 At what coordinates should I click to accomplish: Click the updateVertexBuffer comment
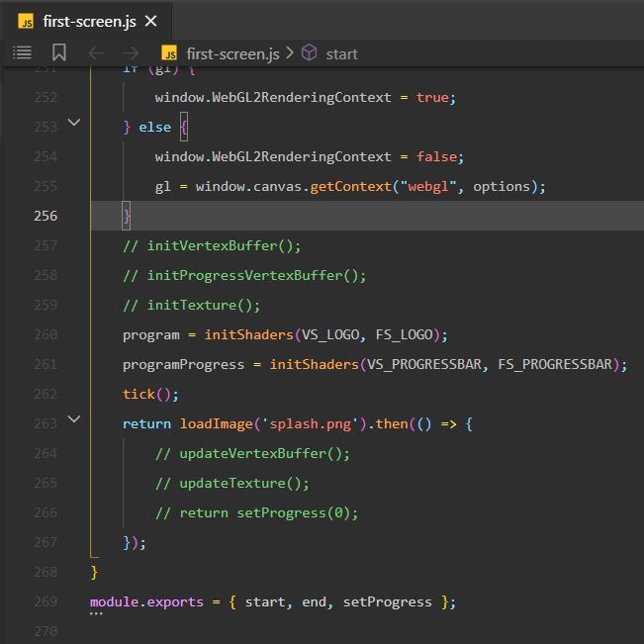tap(252, 453)
